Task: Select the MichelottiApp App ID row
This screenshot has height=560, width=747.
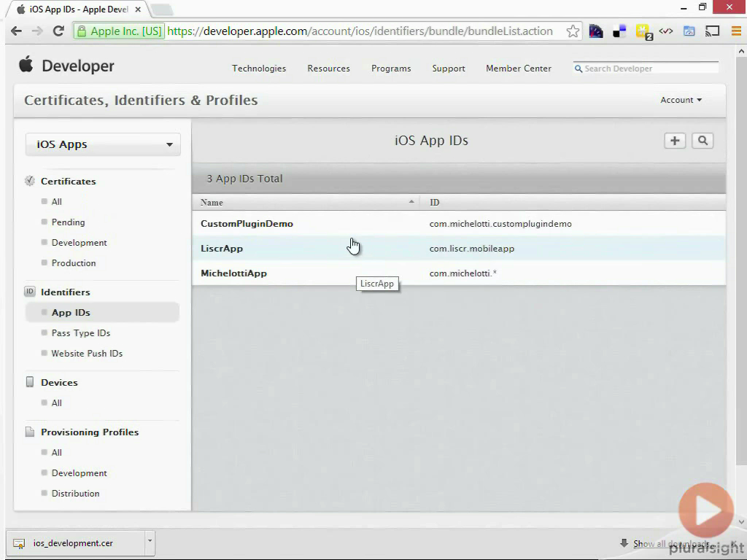Action: click(x=459, y=273)
